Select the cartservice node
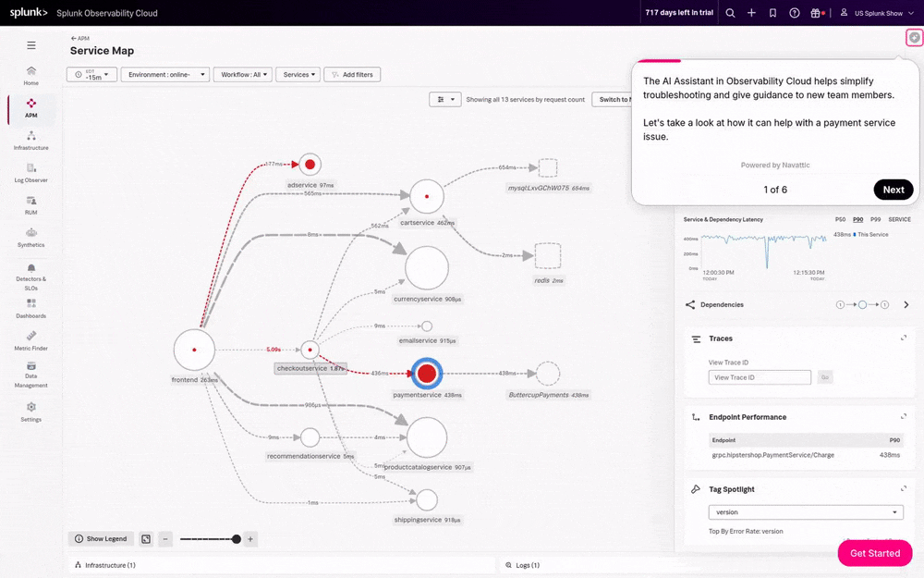924x578 pixels. coord(427,196)
